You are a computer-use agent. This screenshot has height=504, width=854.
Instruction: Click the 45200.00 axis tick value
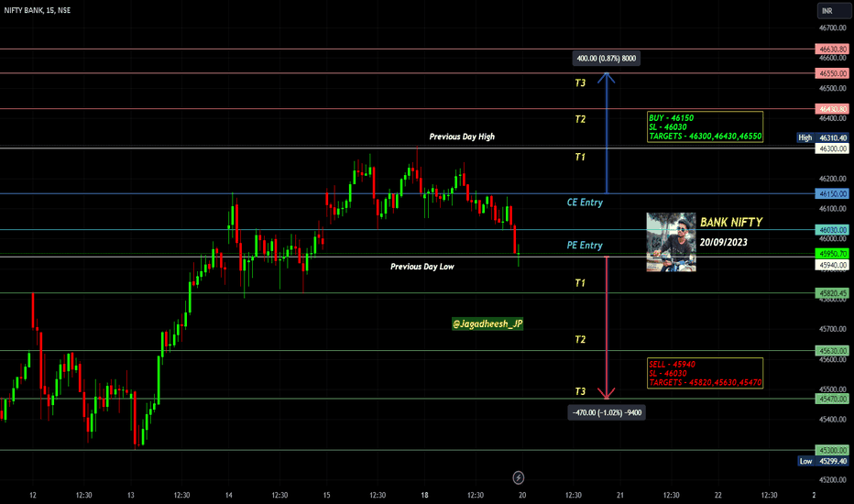[833, 480]
